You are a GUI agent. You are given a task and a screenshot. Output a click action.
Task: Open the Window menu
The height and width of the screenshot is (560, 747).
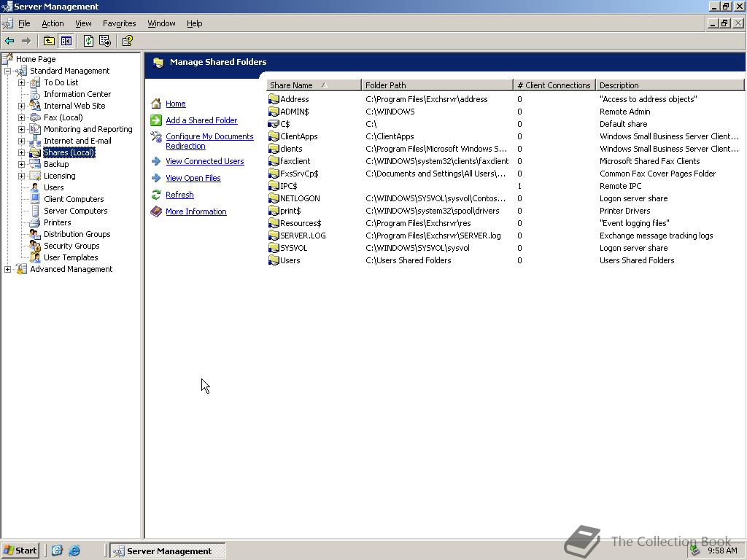tap(161, 23)
